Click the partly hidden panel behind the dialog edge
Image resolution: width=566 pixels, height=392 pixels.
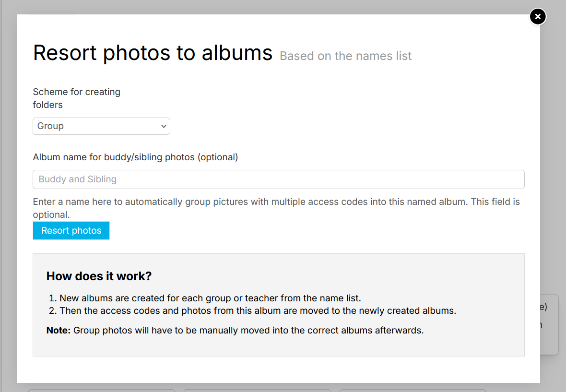point(549,325)
